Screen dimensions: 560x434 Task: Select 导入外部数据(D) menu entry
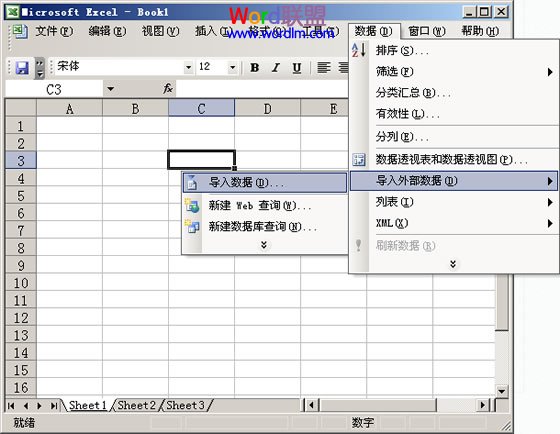pos(454,181)
